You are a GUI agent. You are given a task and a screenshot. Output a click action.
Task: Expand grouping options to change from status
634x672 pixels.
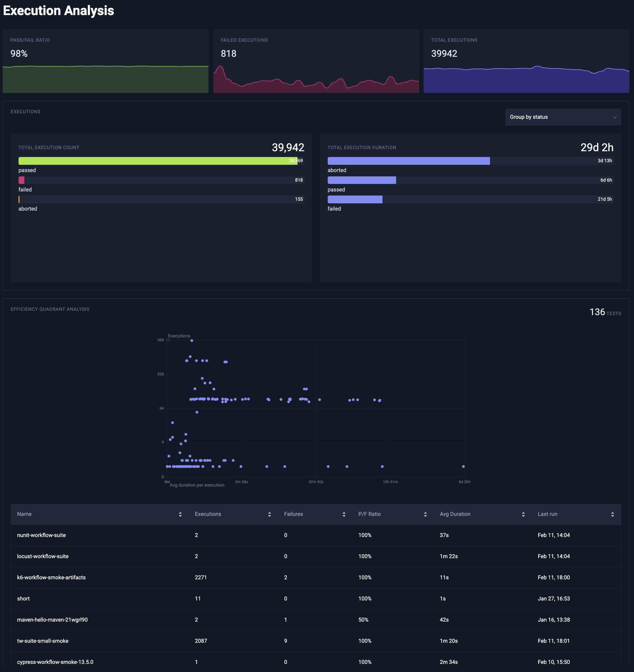tap(563, 117)
